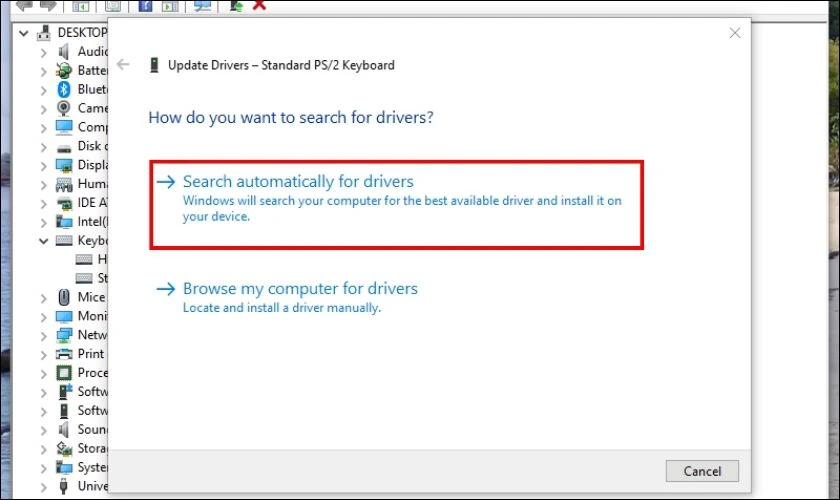Select the 'DESKTOP' root label in tree
The image size is (840, 500).
click(82, 33)
